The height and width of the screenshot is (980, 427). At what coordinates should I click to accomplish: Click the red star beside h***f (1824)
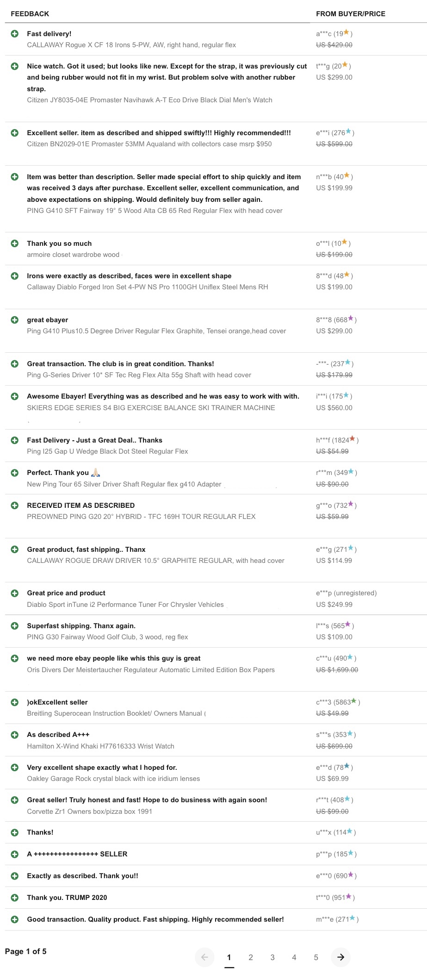pyautogui.click(x=353, y=439)
